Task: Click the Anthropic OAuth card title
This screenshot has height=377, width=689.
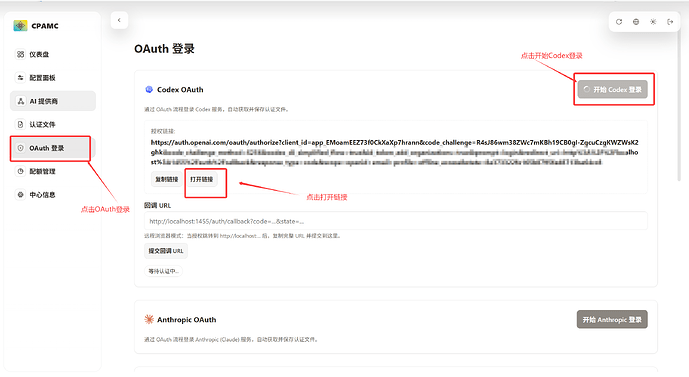Action: pyautogui.click(x=187, y=320)
